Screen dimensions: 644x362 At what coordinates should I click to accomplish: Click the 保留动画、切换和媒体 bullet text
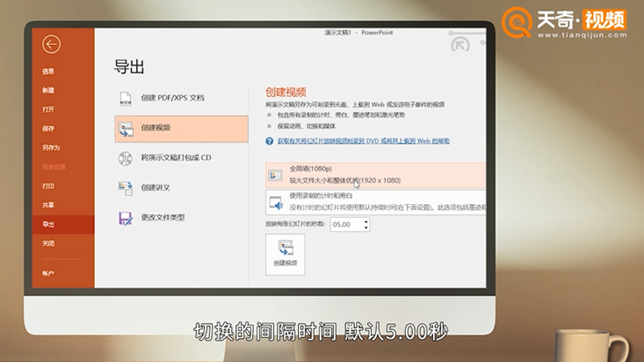pos(307,126)
